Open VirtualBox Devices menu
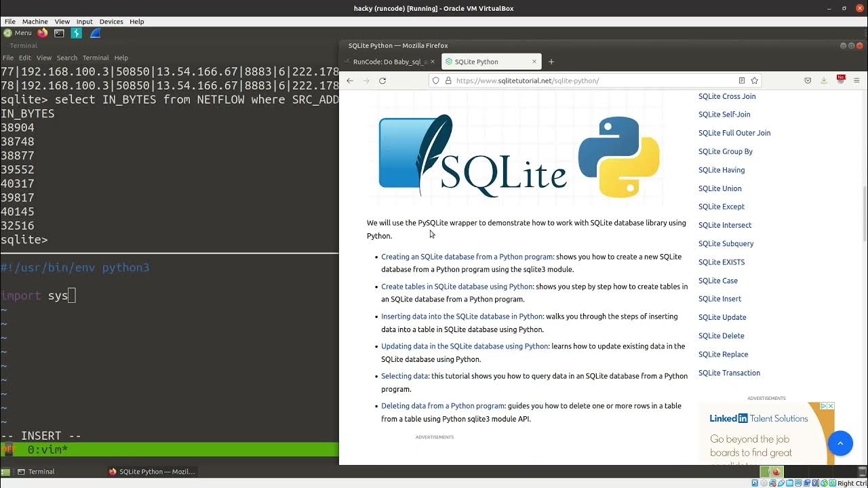This screenshot has width=868, height=488. (x=111, y=22)
